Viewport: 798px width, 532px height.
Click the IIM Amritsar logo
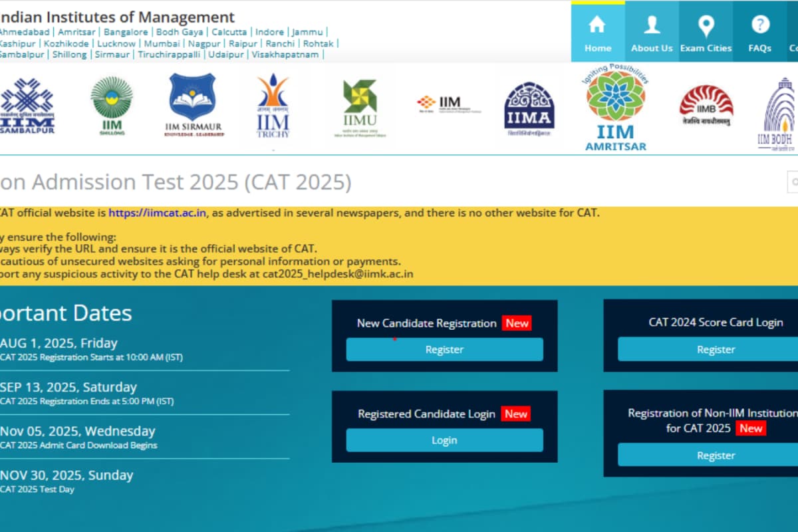(616, 108)
